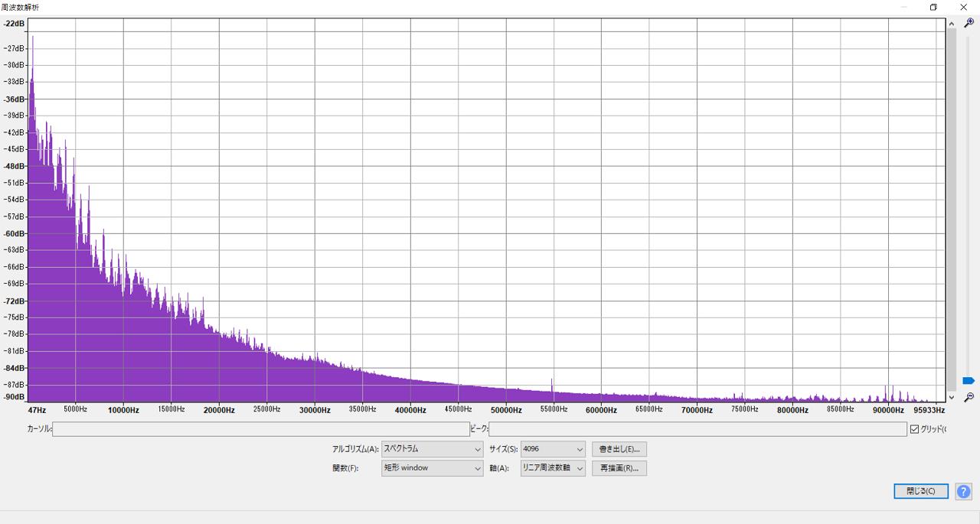Image resolution: width=980 pixels, height=524 pixels.
Task: Click the 閉じる(C) close button
Action: tap(921, 491)
